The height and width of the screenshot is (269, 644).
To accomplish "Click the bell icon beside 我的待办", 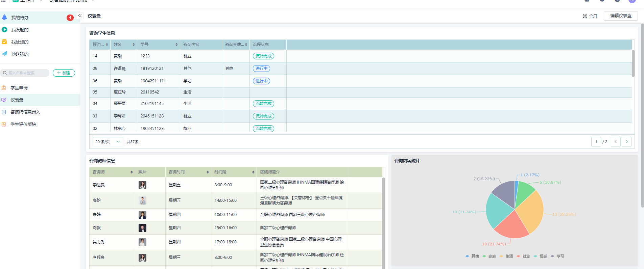I will point(4,18).
